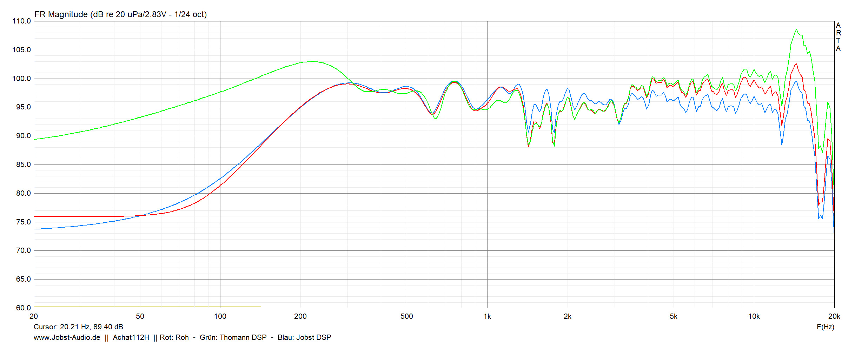Click the yellow line along the bottom axis
Viewport: 868px width, 343px height.
(x=147, y=307)
